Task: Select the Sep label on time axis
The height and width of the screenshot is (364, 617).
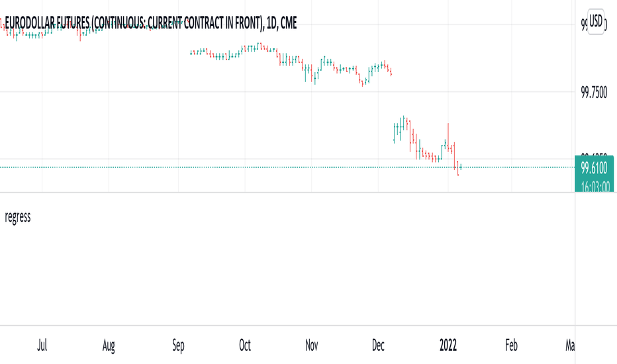Action: click(x=178, y=345)
